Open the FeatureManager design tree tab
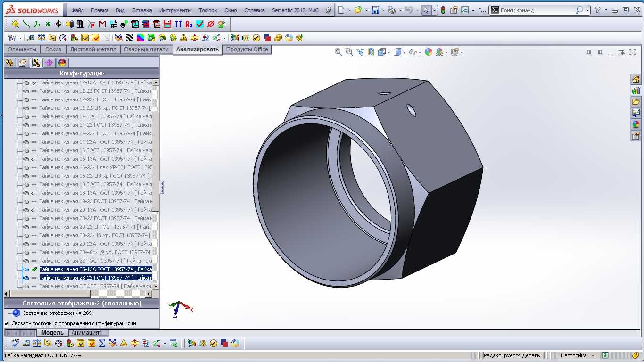Image resolution: width=644 pixels, height=362 pixels. pyautogui.click(x=9, y=63)
